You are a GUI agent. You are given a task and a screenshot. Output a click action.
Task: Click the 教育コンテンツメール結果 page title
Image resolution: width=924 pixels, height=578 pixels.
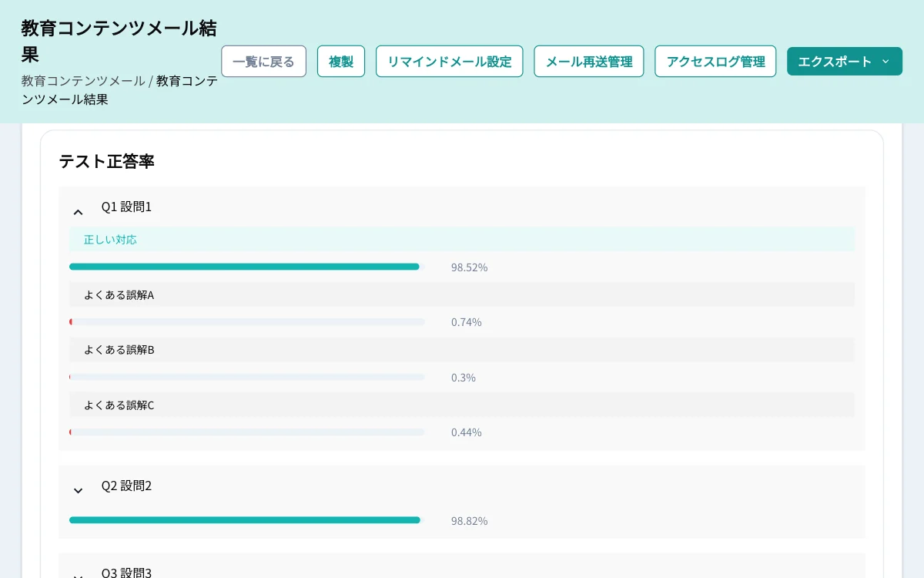[119, 41]
